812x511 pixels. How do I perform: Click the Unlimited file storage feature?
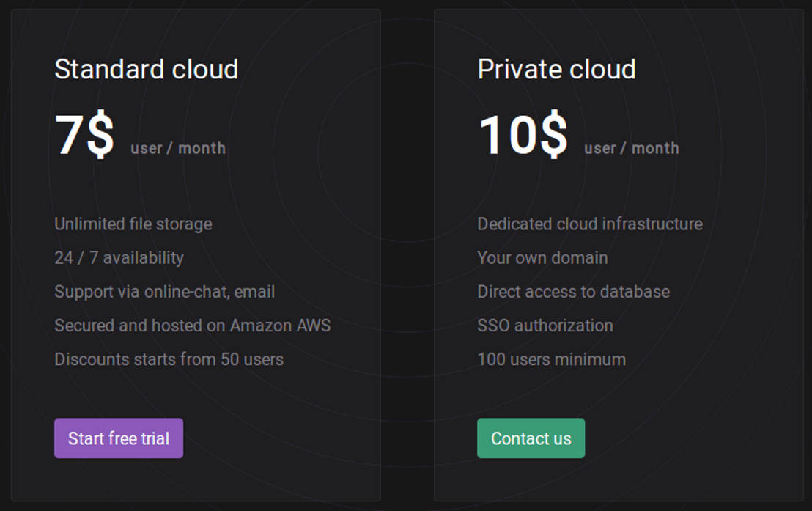[x=133, y=224]
